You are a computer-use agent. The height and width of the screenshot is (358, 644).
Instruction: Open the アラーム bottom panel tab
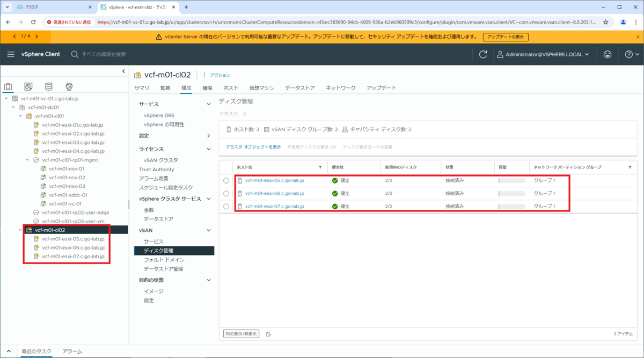72,351
